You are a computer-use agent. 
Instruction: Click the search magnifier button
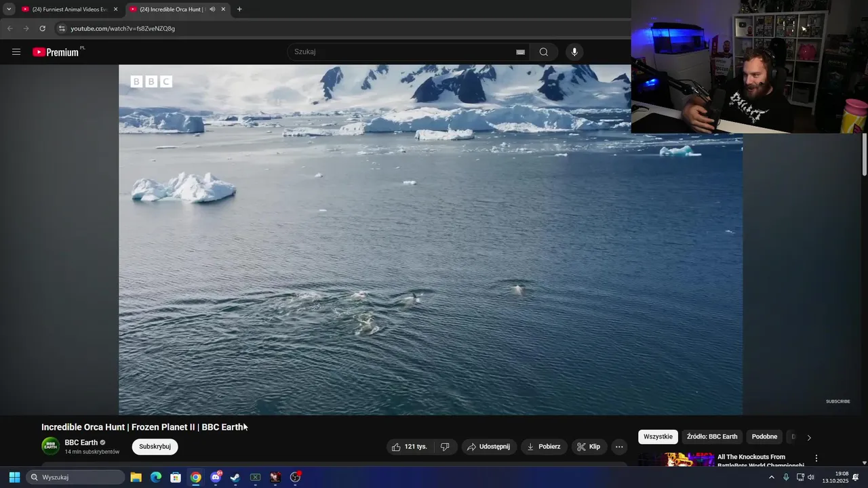[544, 52]
